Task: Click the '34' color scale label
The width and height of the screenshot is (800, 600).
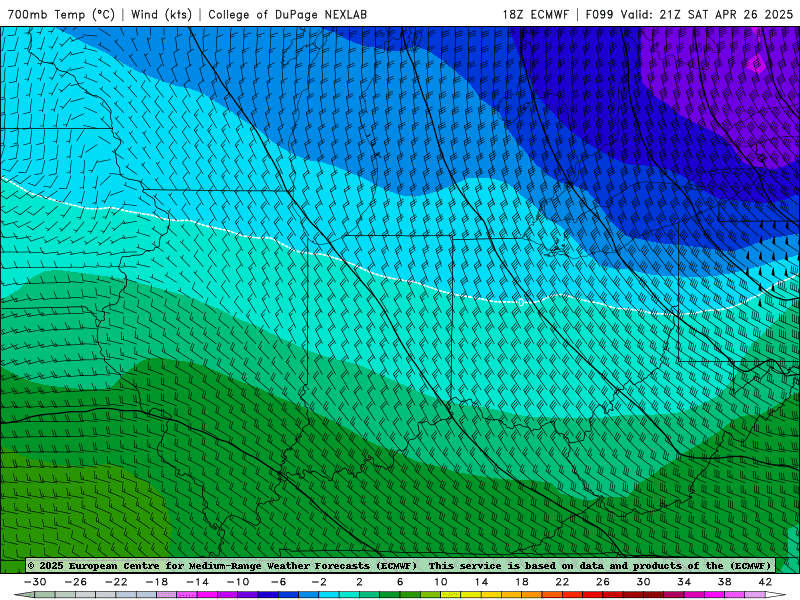Action: coord(684,582)
